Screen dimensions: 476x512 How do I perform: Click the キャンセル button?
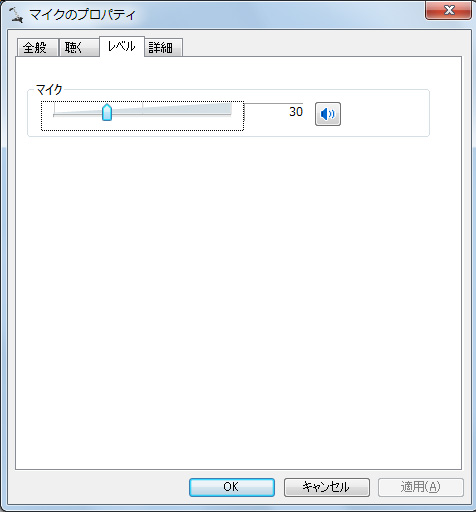click(x=327, y=487)
